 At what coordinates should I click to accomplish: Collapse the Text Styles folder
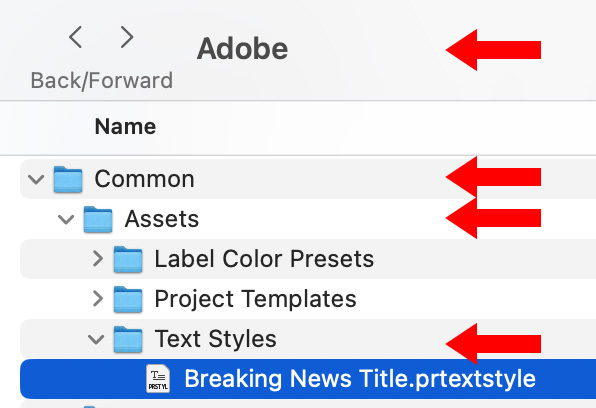[96, 339]
